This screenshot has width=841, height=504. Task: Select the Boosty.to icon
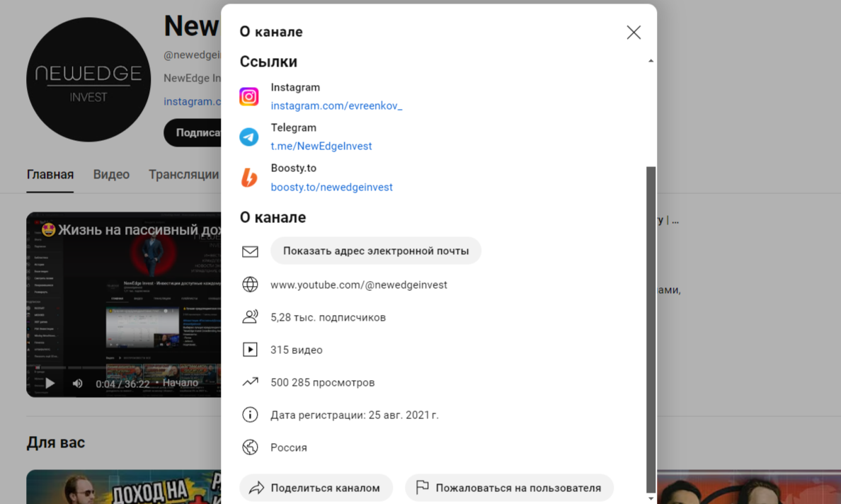(249, 177)
